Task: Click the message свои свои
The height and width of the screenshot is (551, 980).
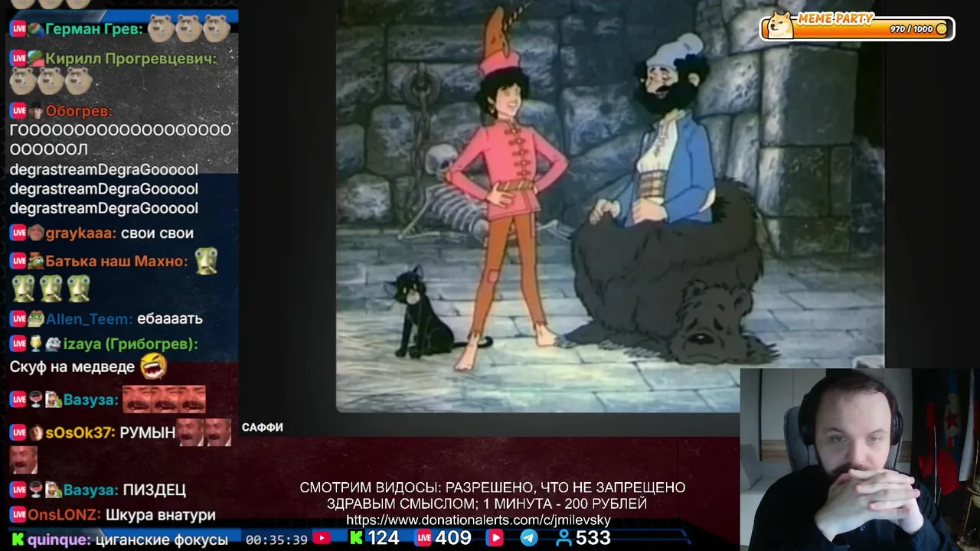Action: [x=157, y=233]
